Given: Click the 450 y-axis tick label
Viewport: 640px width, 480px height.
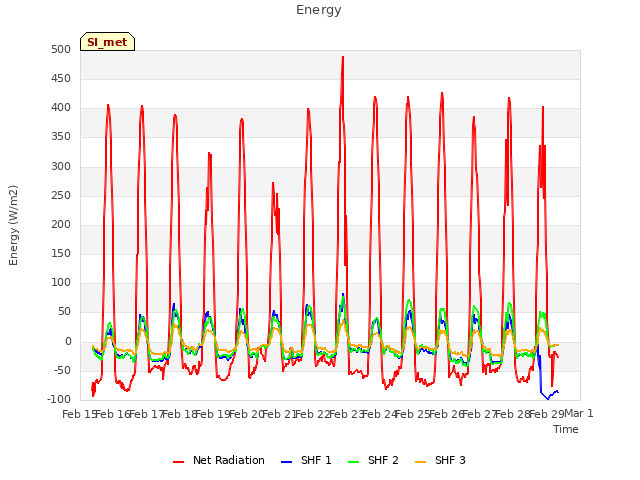Looking at the screenshot, I should pyautogui.click(x=61, y=79).
